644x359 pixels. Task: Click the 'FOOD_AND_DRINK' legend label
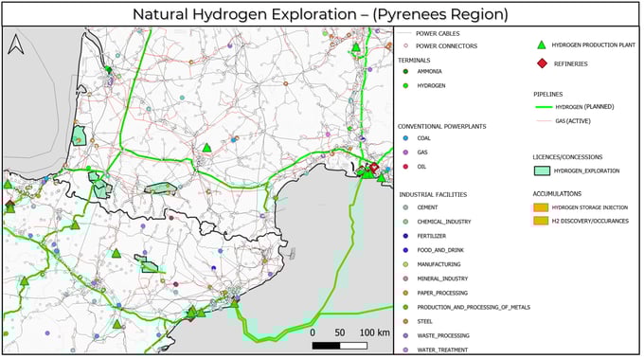pyautogui.click(x=440, y=250)
